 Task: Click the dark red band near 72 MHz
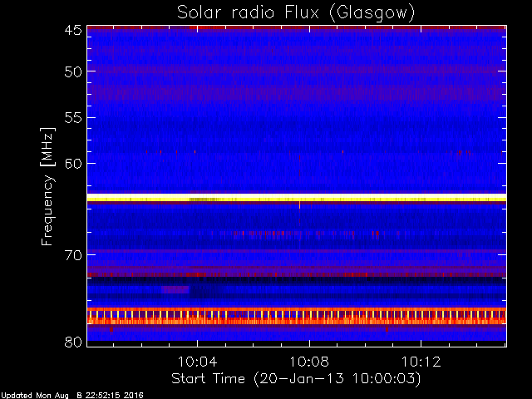(x=297, y=274)
